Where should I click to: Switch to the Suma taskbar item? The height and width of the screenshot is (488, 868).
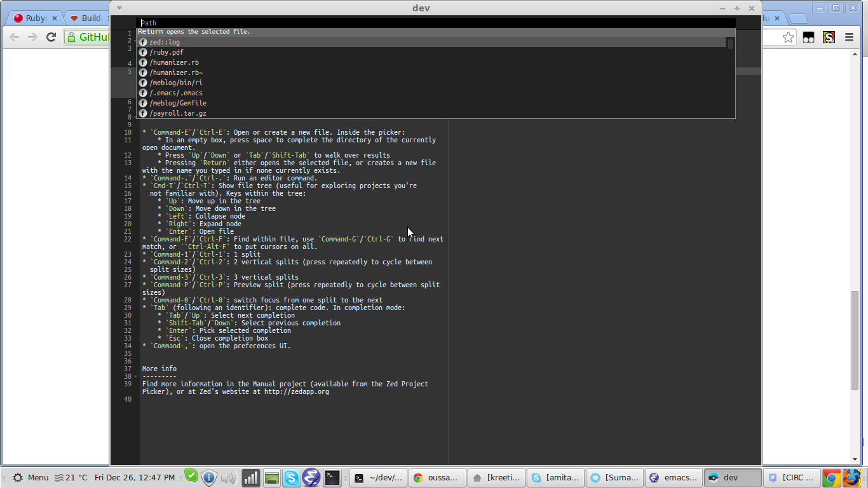pos(614,478)
